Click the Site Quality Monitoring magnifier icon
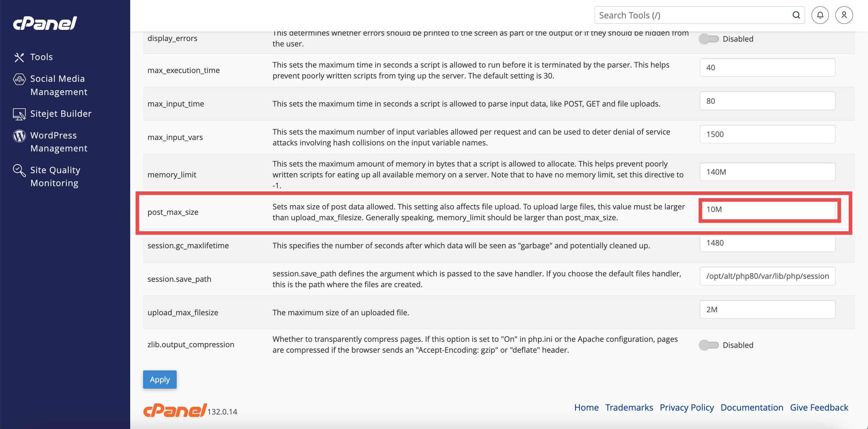Viewport: 868px width, 429px height. pos(19,170)
